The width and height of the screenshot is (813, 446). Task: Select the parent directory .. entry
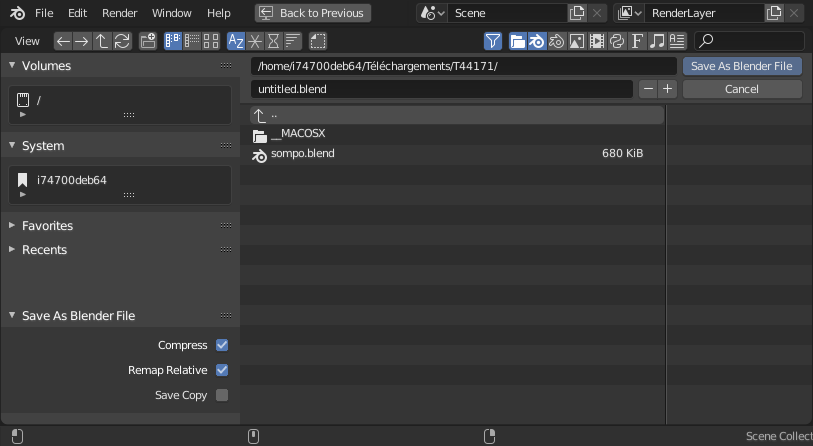tap(457, 115)
